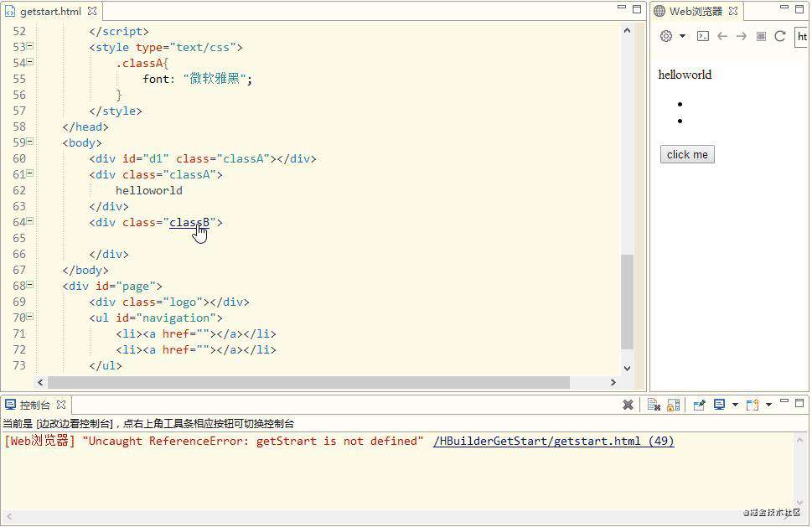
Task: Click the 控制台 monitor icon on tab
Action: (10, 405)
